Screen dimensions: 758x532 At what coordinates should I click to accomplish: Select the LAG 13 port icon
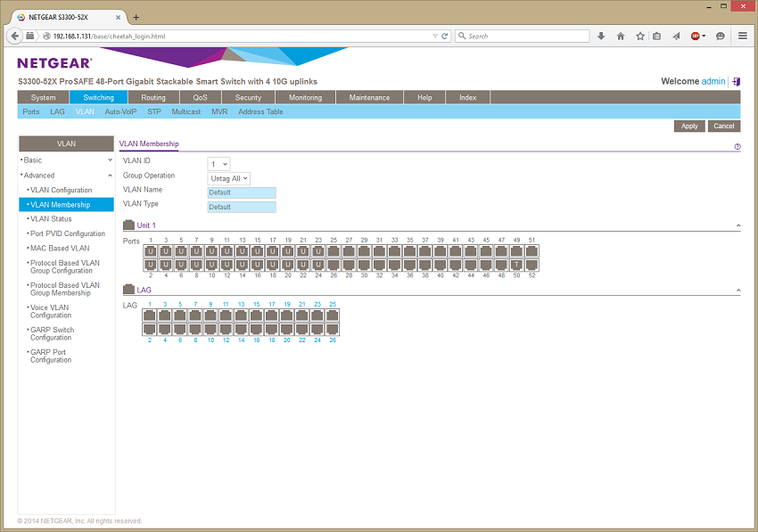tap(241, 315)
